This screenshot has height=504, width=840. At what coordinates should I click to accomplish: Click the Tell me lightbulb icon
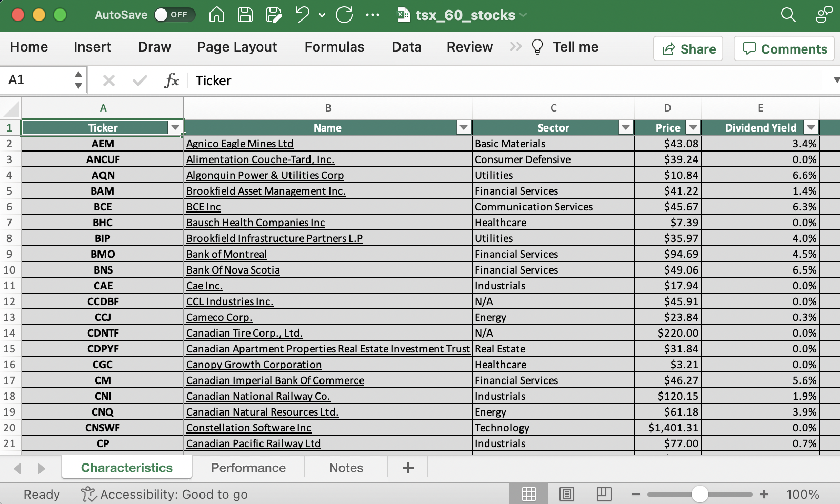(537, 47)
